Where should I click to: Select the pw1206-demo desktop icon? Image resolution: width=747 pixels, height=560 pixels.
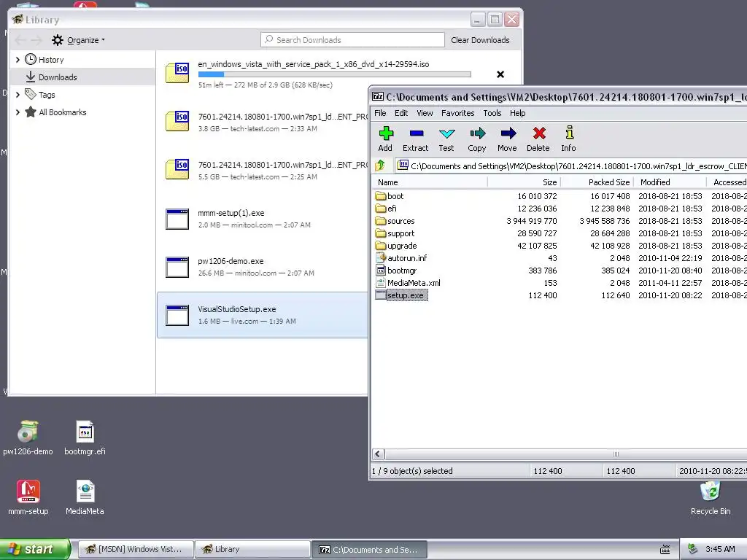coord(28,437)
